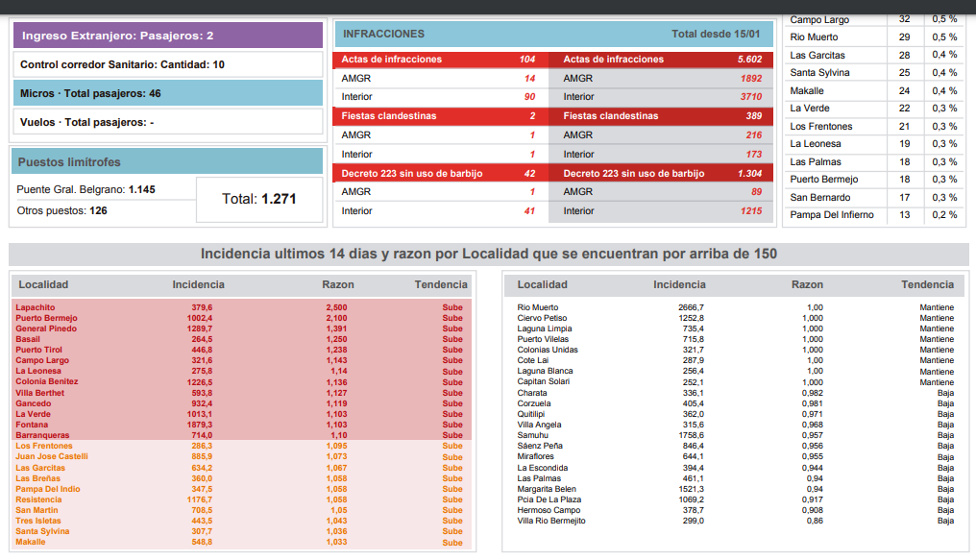Click the Ingreso Extranjero purple header
This screenshot has height=560, width=976.
coord(167,36)
